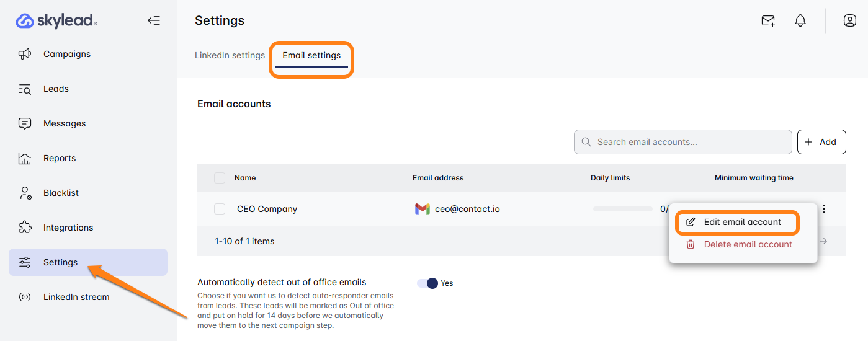Click the Search email accounts field
868x341 pixels.
point(682,142)
